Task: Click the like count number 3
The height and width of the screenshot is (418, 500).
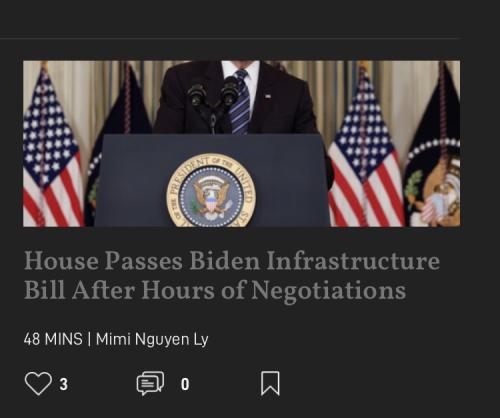Action: (x=64, y=384)
